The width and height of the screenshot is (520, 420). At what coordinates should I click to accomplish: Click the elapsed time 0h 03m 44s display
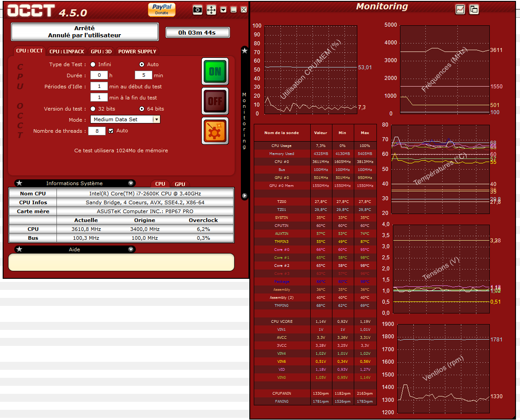(x=197, y=32)
